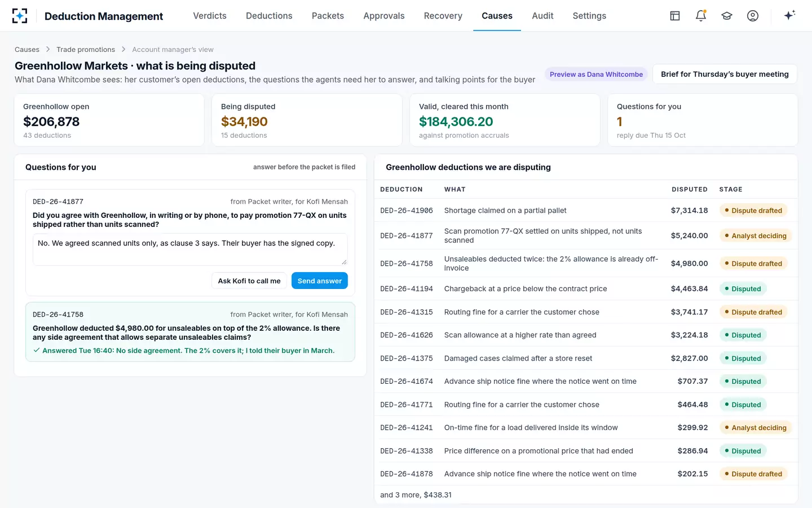Open the Approvals tab

click(384, 16)
